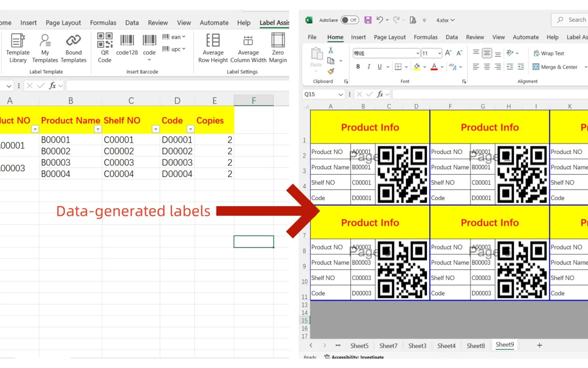Expand the font size dropdown showing 11

point(440,53)
